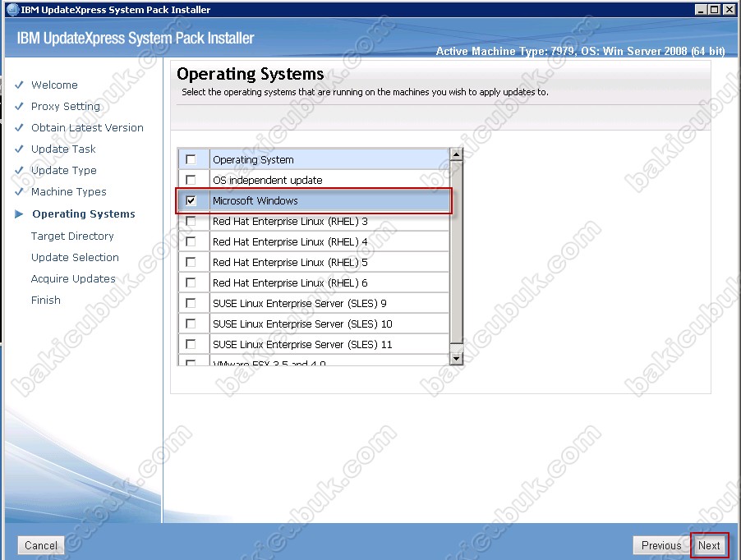Screen dimensions: 741x560
Task: Click the 'Operating System' column header text
Action: point(253,159)
